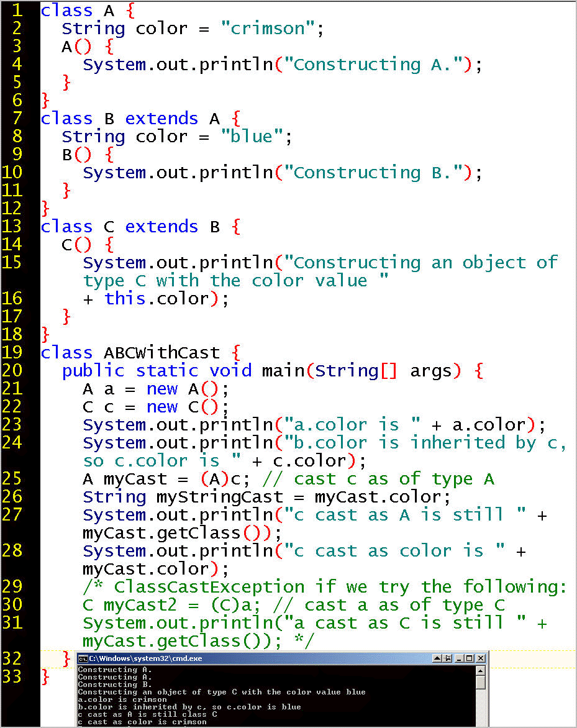Click console output 'Constructing B.'
This screenshot has width=577, height=728.
pos(115,685)
